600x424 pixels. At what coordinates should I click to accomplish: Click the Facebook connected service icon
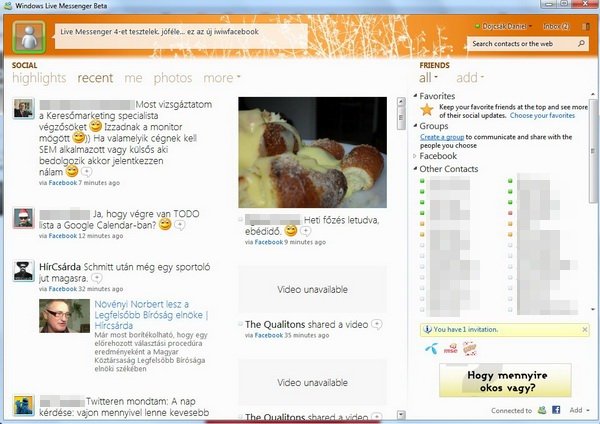pyautogui.click(x=556, y=410)
